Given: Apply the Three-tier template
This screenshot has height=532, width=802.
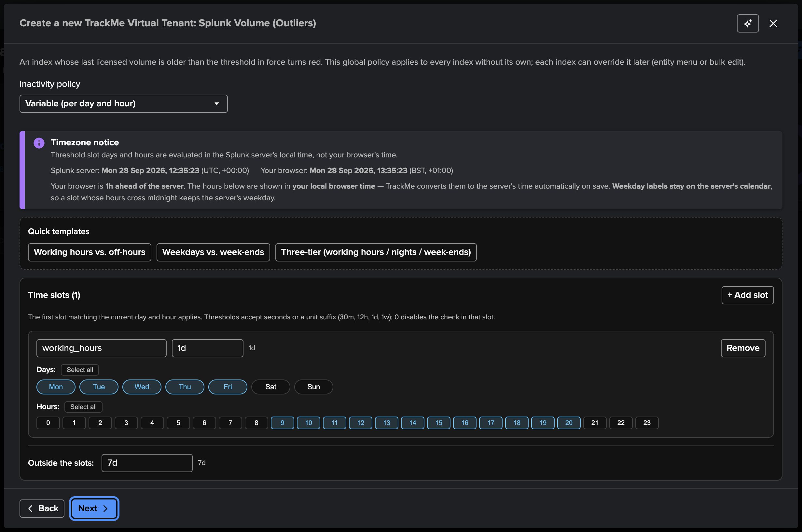Looking at the screenshot, I should pyautogui.click(x=376, y=252).
